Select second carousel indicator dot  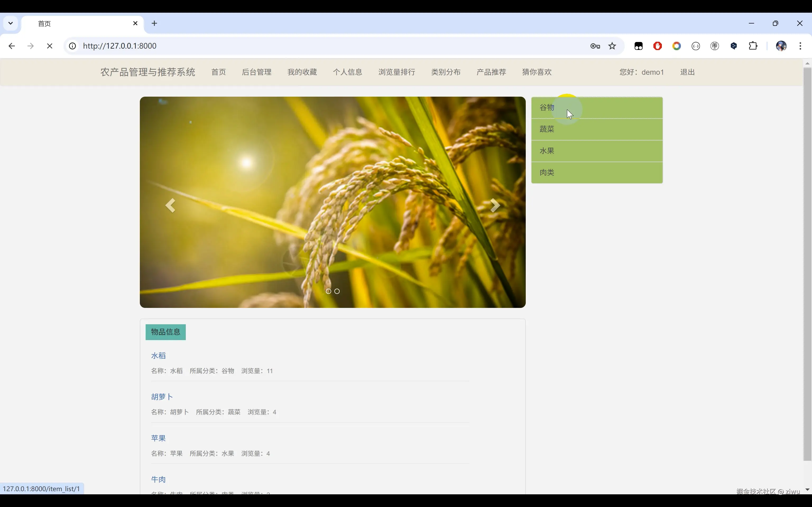click(x=337, y=291)
